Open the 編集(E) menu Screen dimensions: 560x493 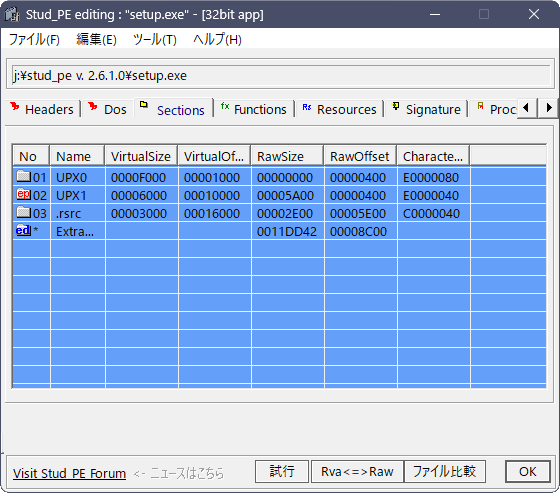point(96,39)
